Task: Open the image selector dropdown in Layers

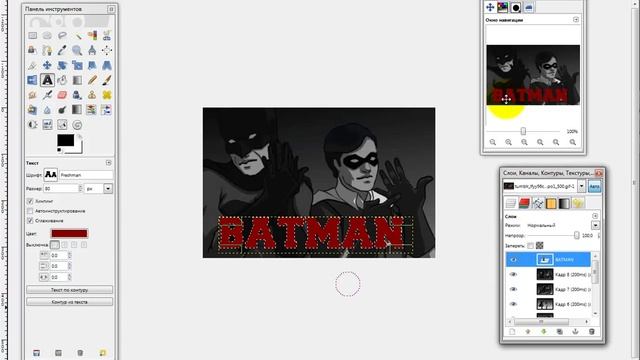Action: point(582,186)
